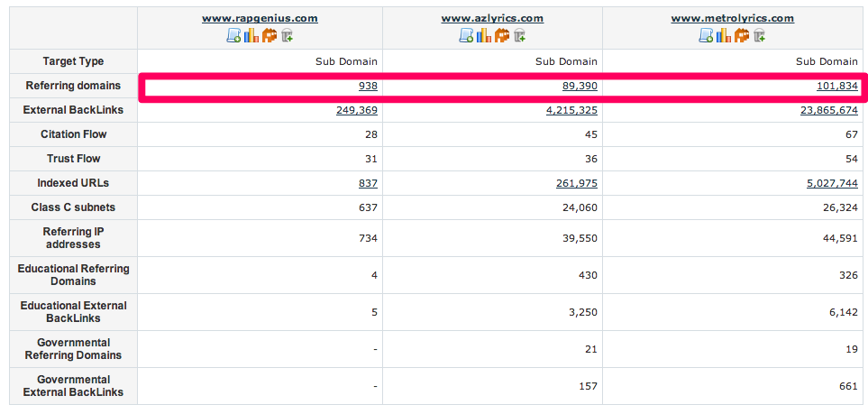Click the bucket icon under rapgenius.com
The height and width of the screenshot is (414, 868).
[287, 35]
